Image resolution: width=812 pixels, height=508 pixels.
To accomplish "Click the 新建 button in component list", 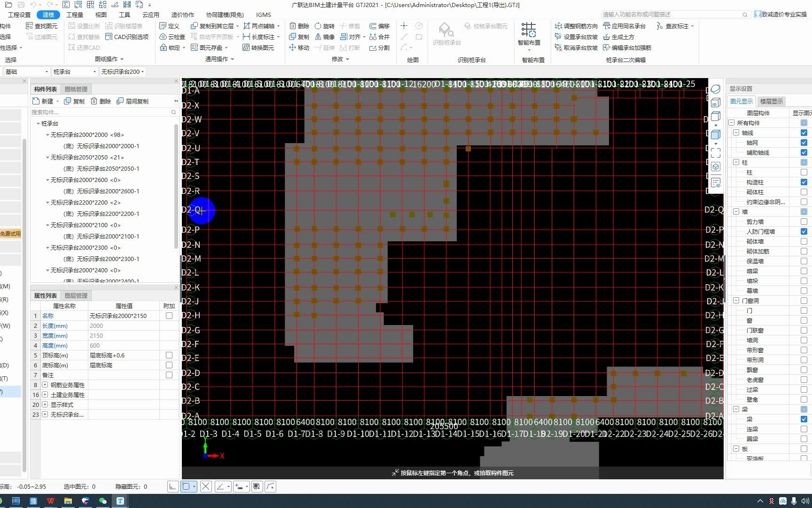I will [43, 101].
